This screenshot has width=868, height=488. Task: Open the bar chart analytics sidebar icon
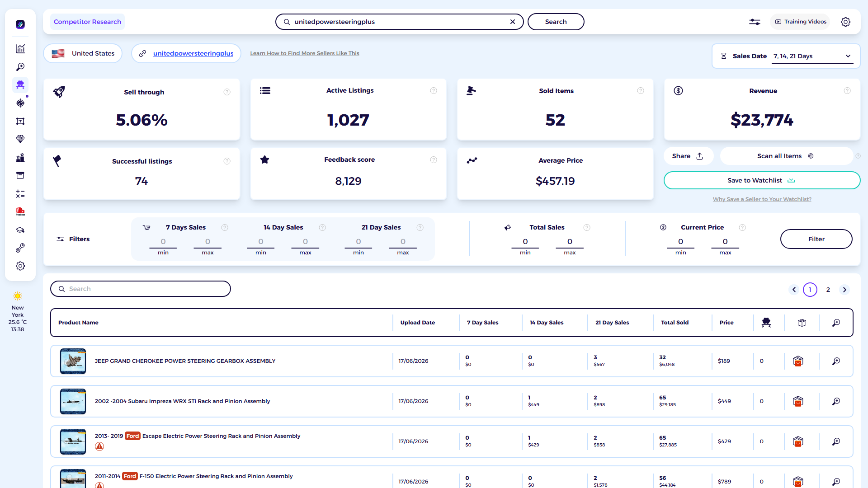tap(20, 49)
